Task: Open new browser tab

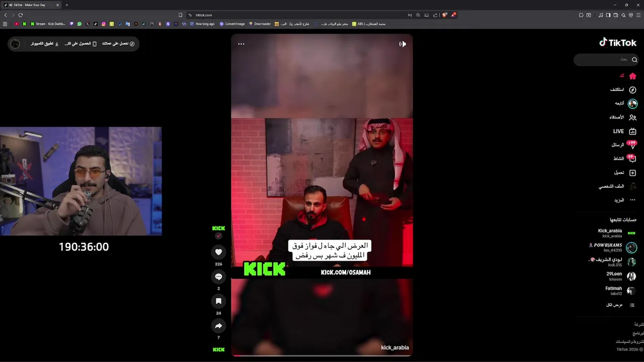Action: point(66,5)
